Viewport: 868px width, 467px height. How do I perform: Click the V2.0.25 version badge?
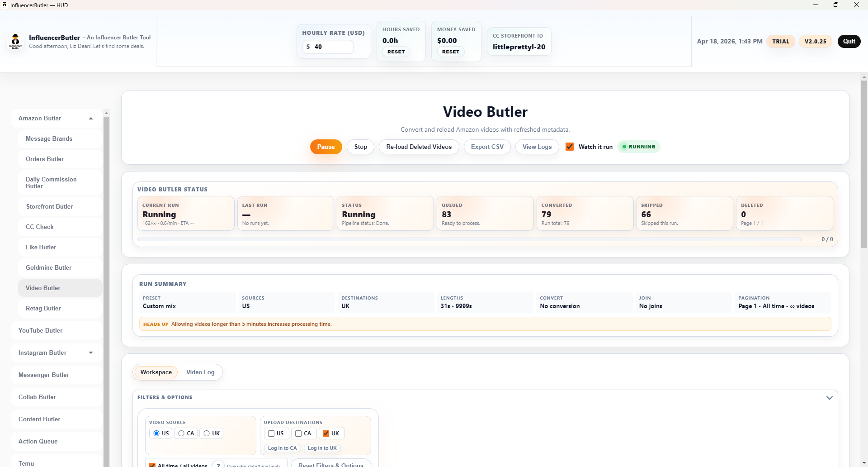point(815,41)
